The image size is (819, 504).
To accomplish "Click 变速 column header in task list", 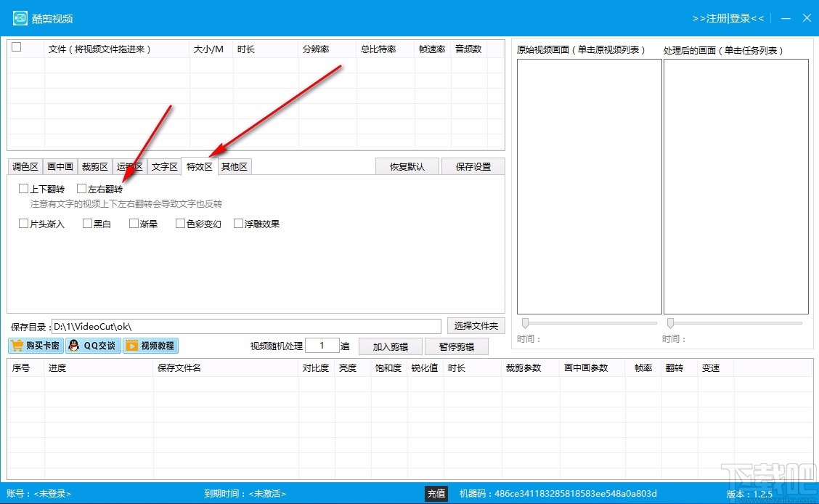I will pyautogui.click(x=716, y=367).
